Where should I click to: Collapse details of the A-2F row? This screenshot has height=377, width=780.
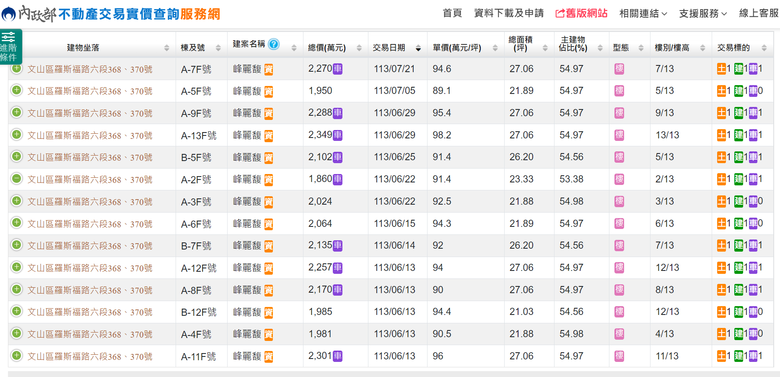pos(16,178)
